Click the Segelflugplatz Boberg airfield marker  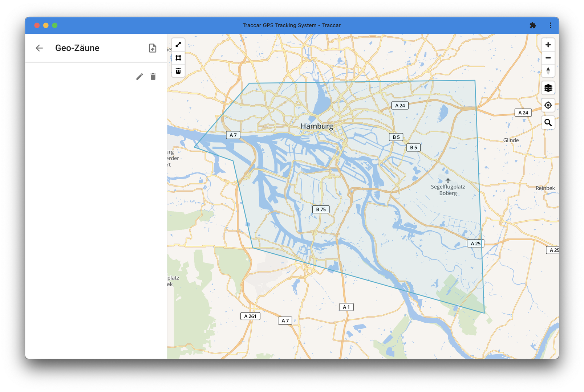click(448, 180)
